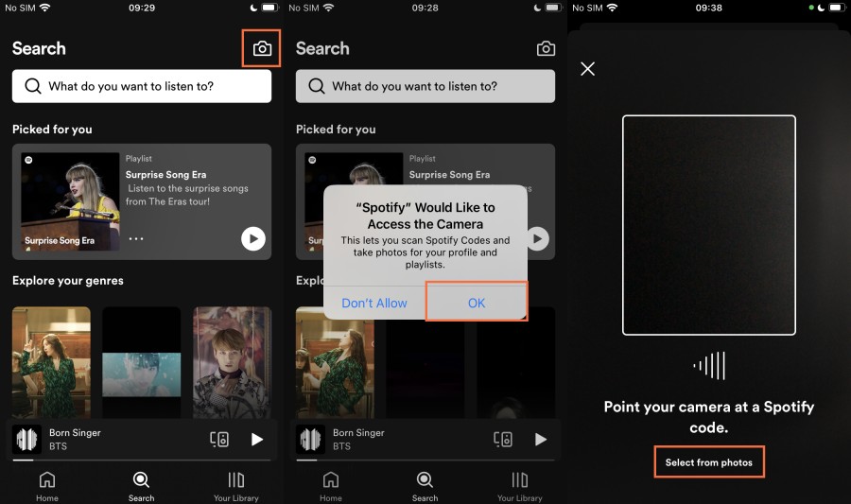The height and width of the screenshot is (504, 851).
Task: Select the Search tab on the undimmed screen
Action: (141, 485)
